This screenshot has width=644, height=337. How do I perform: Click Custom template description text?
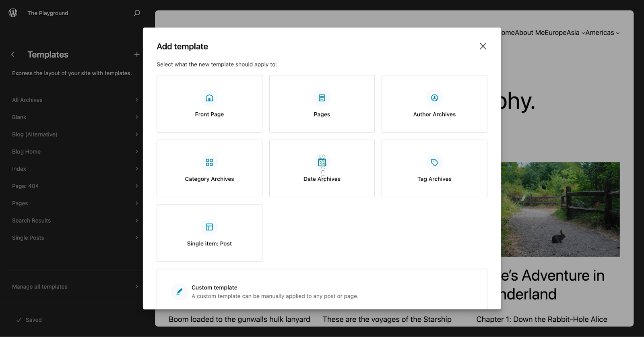275,296
